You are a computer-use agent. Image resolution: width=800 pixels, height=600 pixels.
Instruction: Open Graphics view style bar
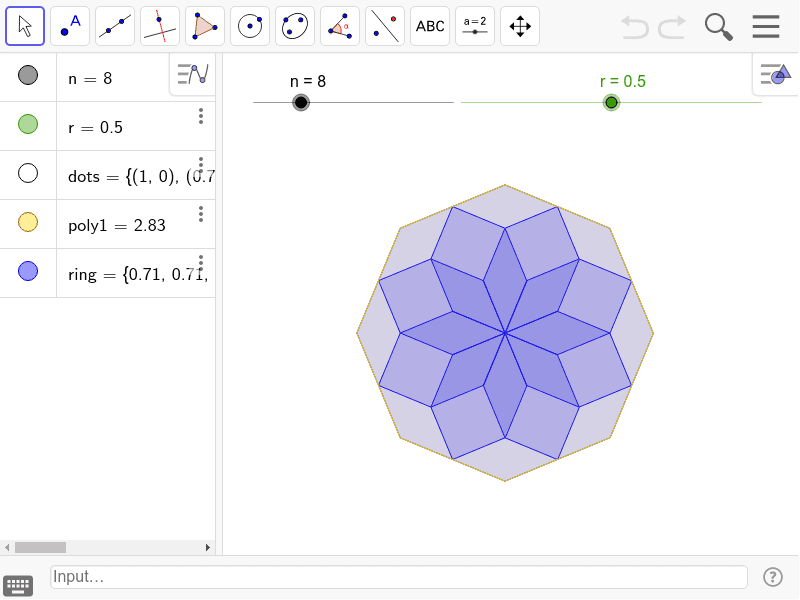[x=776, y=74]
